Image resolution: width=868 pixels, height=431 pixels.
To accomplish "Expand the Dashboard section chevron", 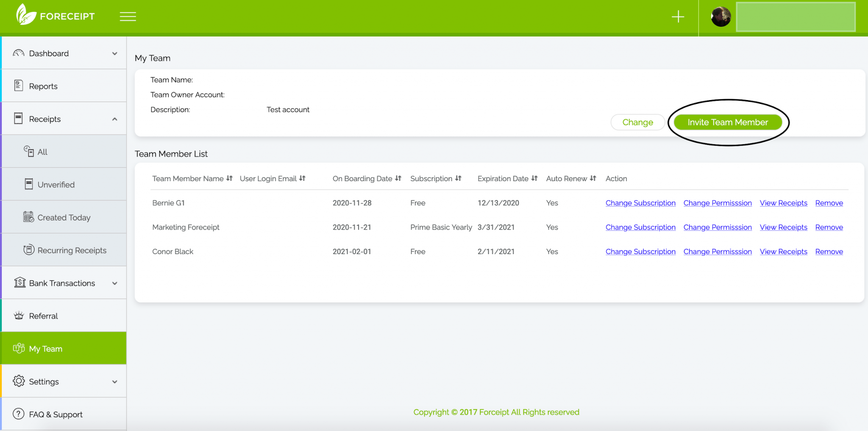I will [x=114, y=53].
